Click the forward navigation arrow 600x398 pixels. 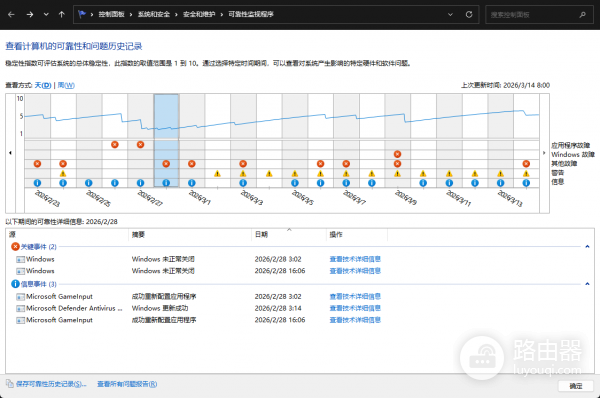point(29,15)
